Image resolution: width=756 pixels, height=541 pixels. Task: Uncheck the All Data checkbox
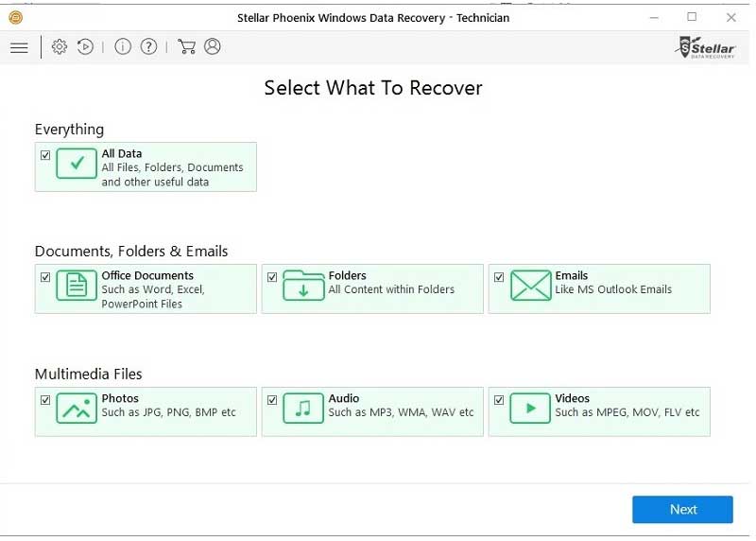pyautogui.click(x=45, y=155)
